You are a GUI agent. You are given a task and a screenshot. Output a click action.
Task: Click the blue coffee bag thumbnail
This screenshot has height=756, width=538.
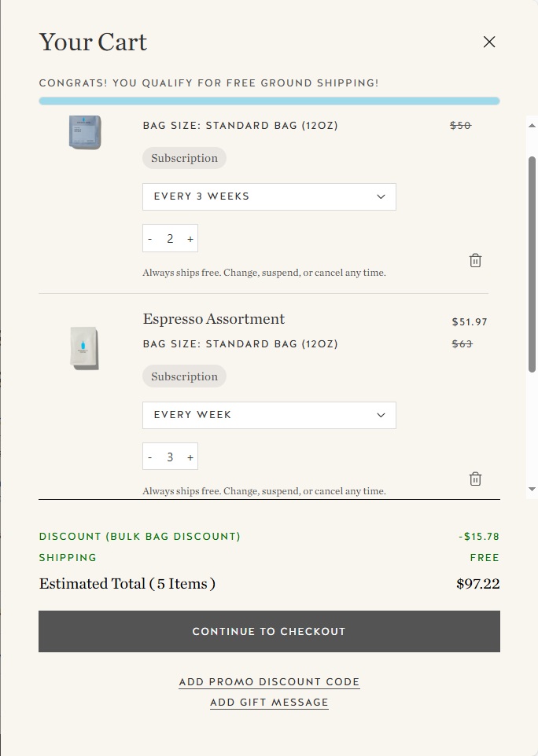tap(84, 132)
